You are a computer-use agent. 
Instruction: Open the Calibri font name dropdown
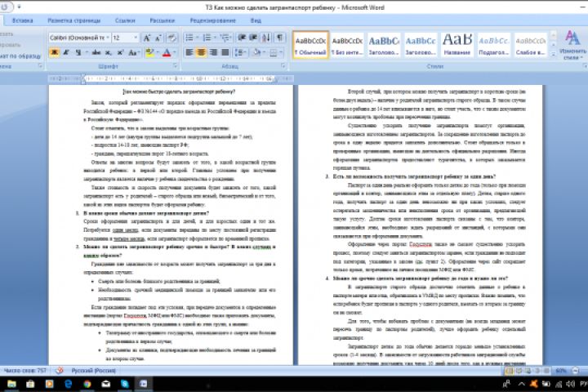pyautogui.click(x=108, y=38)
